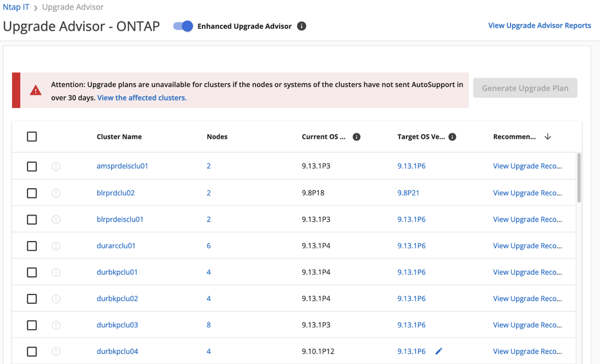Click the Cluster Name column header
This screenshot has height=364, width=600.
[x=119, y=137]
